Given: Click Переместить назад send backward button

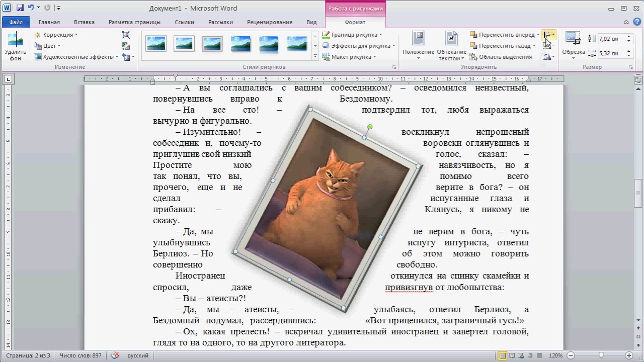Looking at the screenshot, I should pos(500,46).
